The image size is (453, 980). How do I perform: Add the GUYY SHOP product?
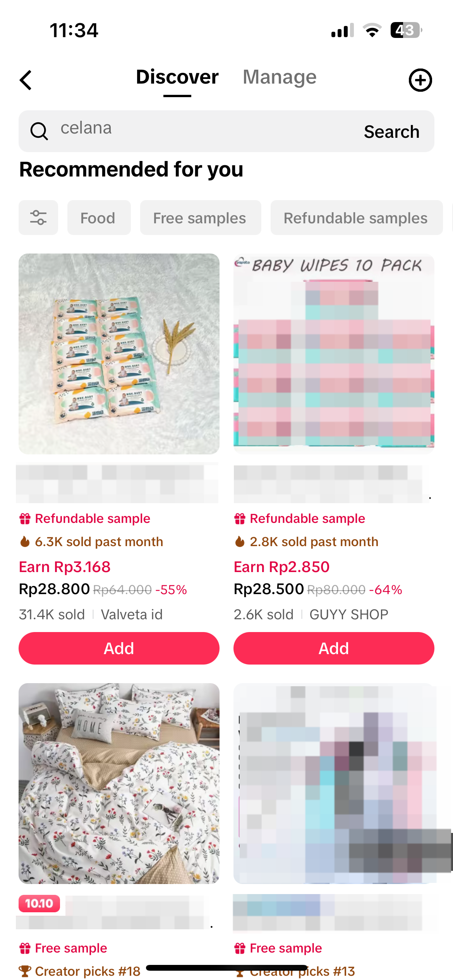pyautogui.click(x=334, y=648)
